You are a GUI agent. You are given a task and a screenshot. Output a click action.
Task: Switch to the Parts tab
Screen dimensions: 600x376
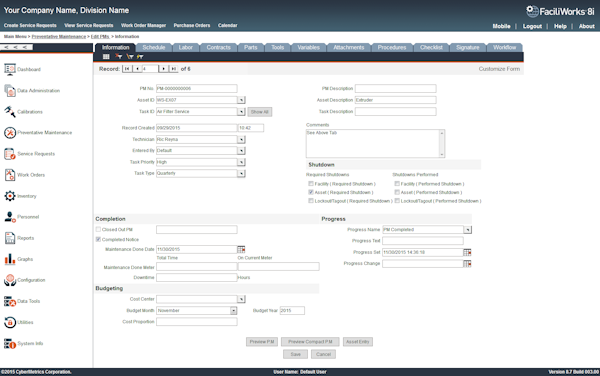click(251, 47)
